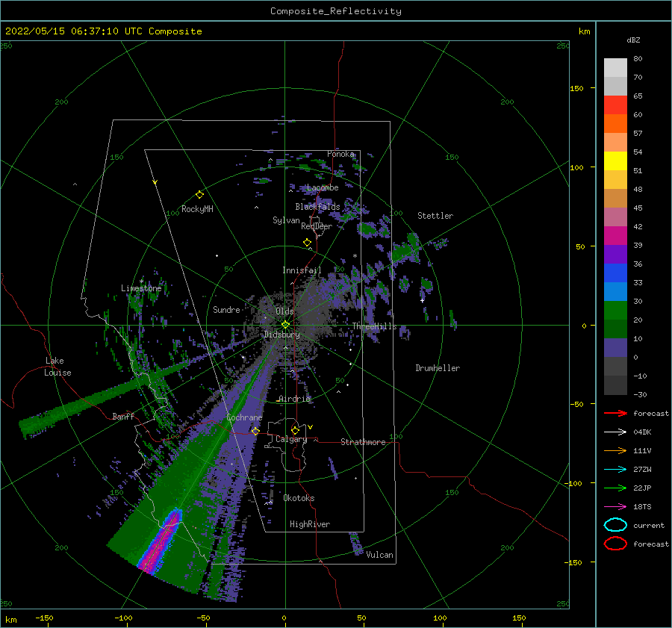Click the magenta 18TS arrow legend icon
Screen dimensions: 672x628
[615, 507]
